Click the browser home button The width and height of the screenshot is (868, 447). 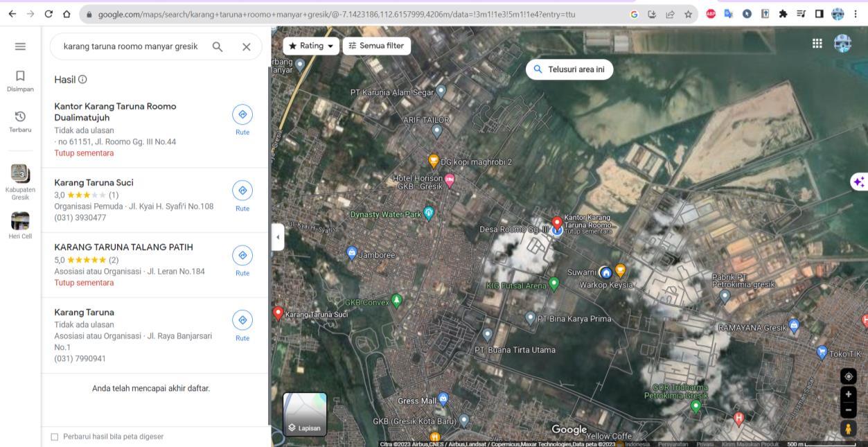[x=67, y=13]
